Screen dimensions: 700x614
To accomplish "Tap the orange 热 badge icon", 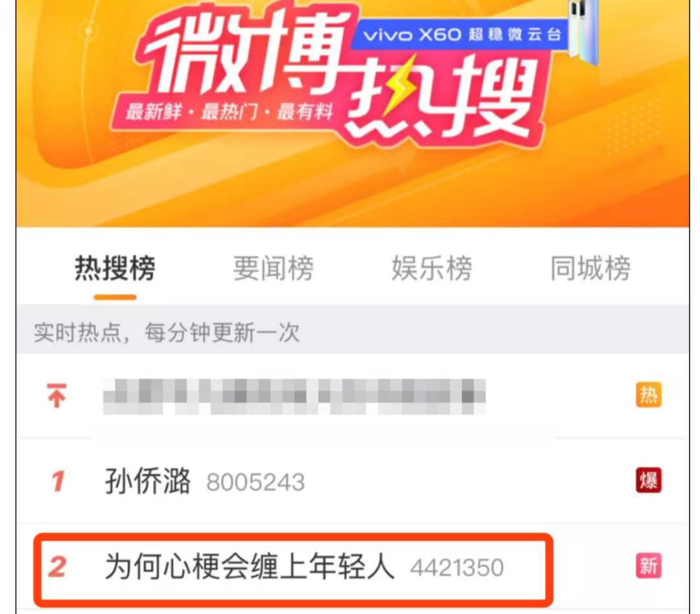I will (x=648, y=395).
